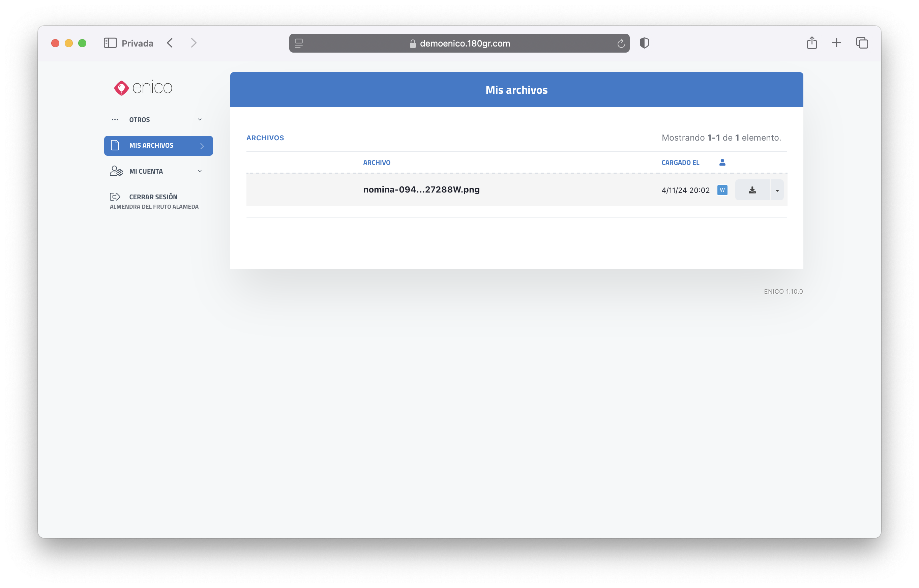The width and height of the screenshot is (919, 588).
Task: Open the nomina-094...27288W.png file
Action: point(421,190)
